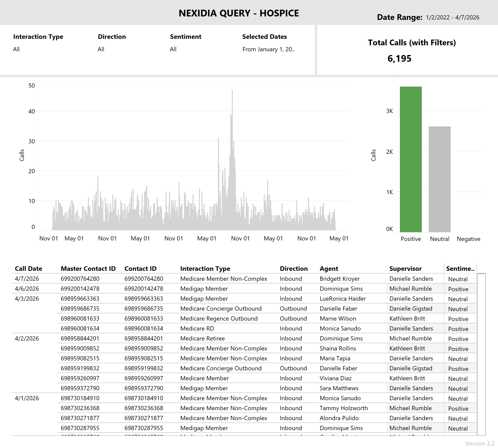Sort by the Call Date column header
This screenshot has height=448, width=498.
click(28, 269)
